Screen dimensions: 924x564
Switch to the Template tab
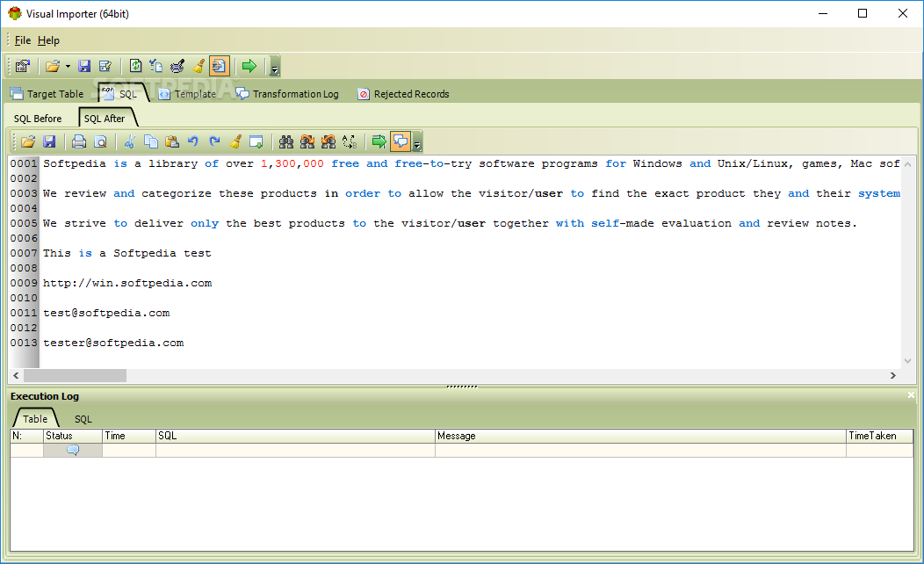coord(187,94)
